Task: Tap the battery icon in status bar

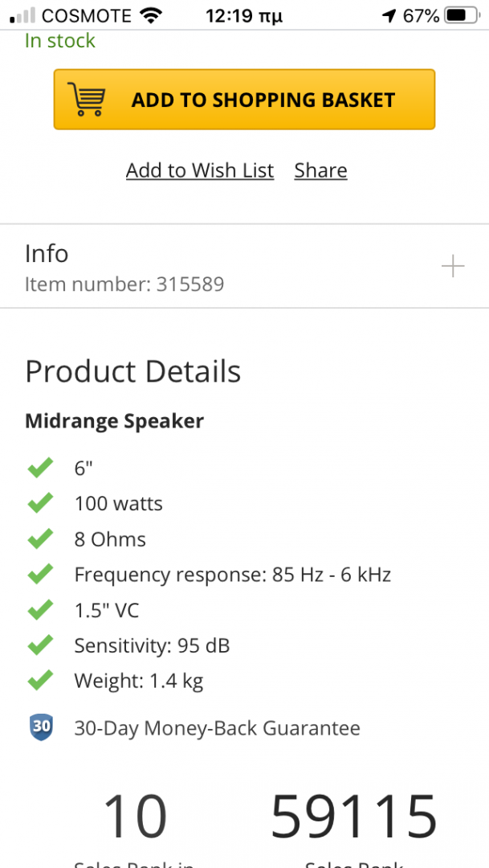Action: point(460,15)
